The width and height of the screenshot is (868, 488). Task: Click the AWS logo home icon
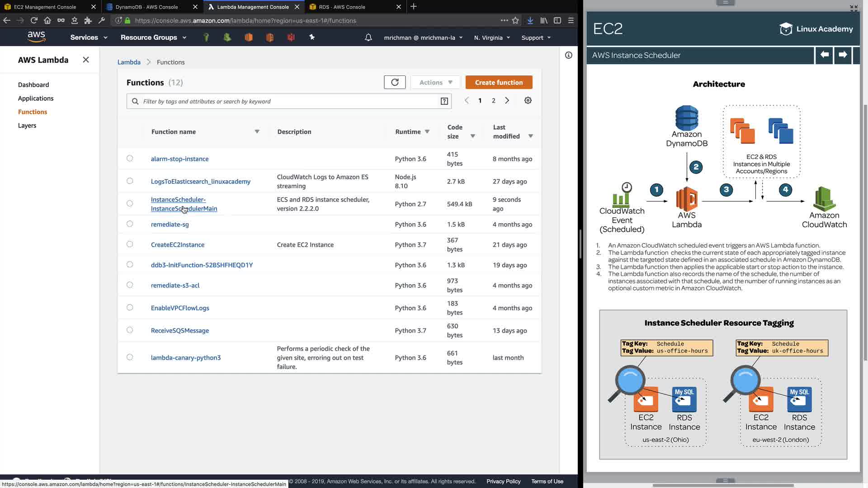[x=36, y=37]
